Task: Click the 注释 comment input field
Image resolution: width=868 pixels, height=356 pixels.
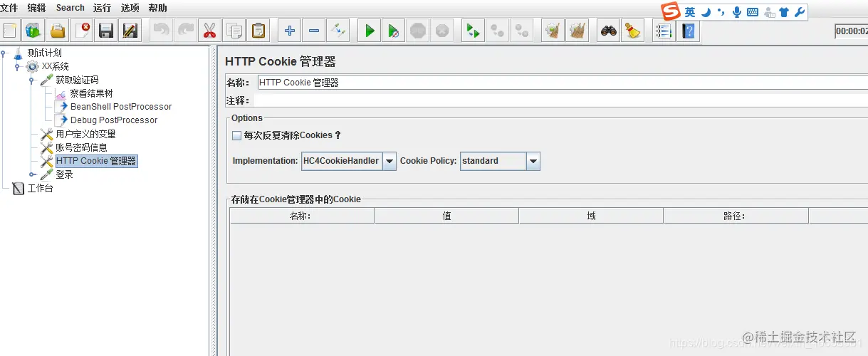Action: click(x=560, y=101)
